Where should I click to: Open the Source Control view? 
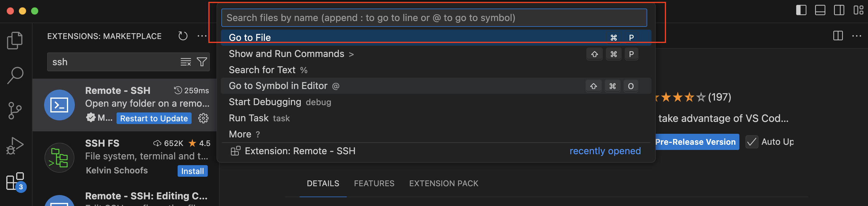(x=15, y=110)
